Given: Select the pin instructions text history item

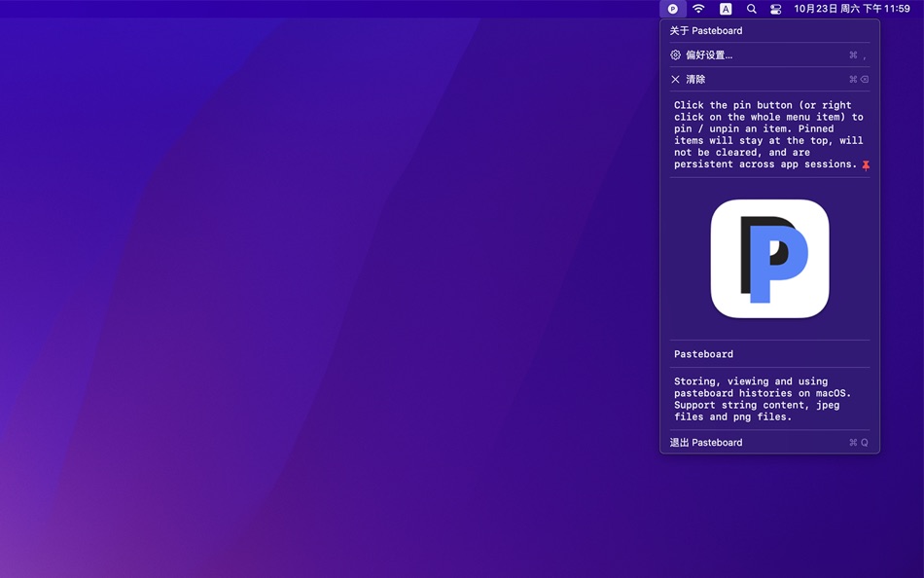Looking at the screenshot, I should pos(769,134).
